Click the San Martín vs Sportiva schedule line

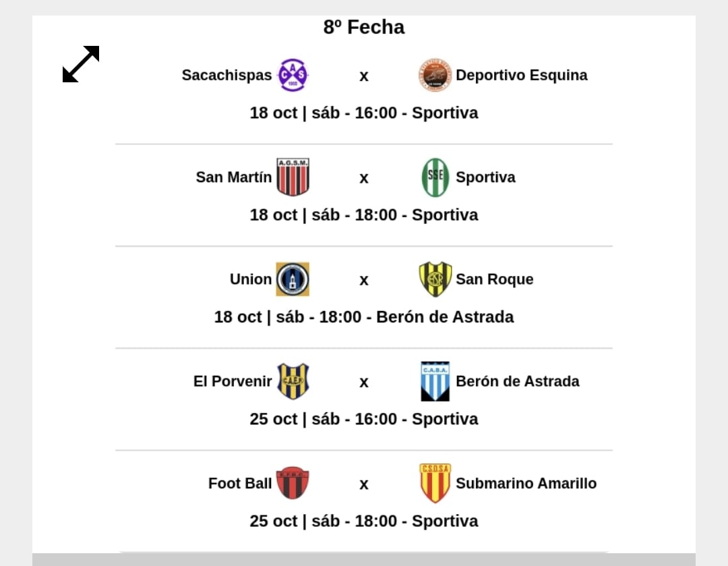[364, 215]
